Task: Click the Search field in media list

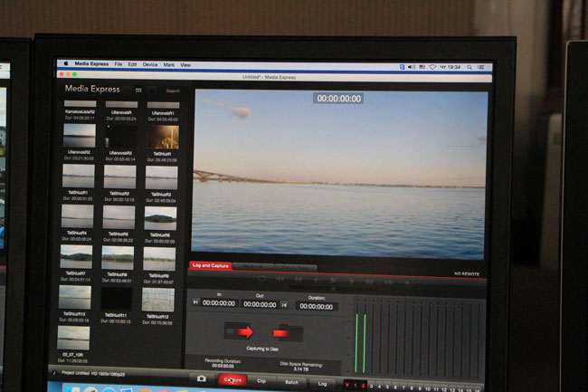Action: click(172, 91)
